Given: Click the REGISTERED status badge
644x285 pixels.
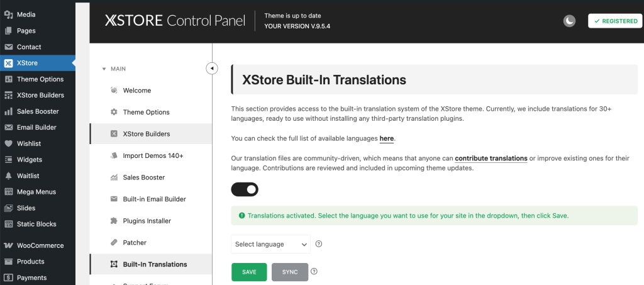Looking at the screenshot, I should [615, 21].
